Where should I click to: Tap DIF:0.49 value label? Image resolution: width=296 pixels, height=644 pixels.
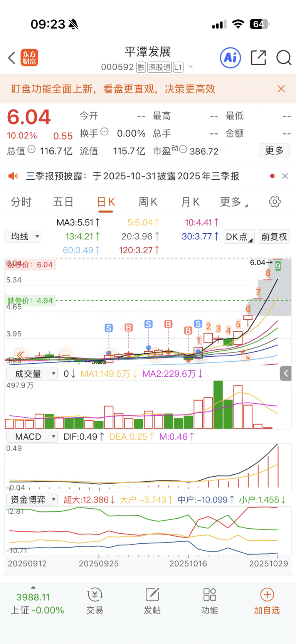click(84, 437)
